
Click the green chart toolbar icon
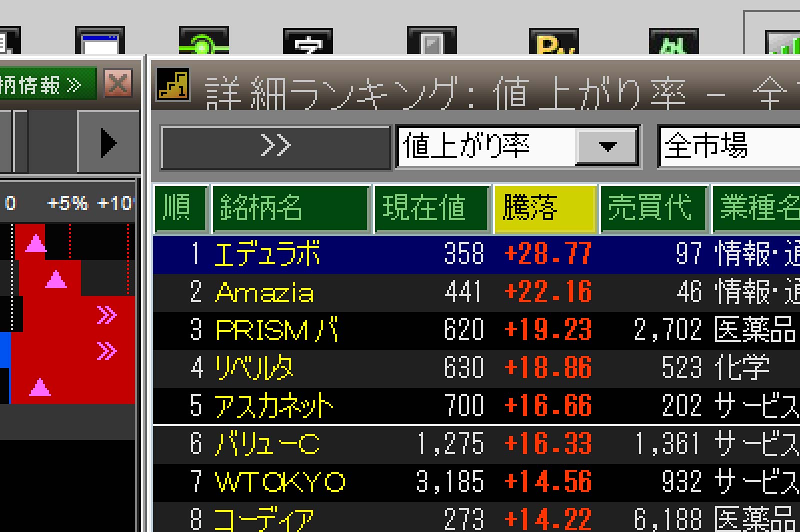(x=673, y=41)
